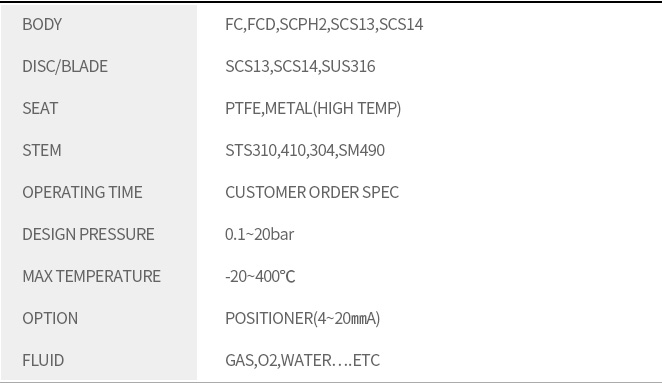Select the SCS13,SCS14,SUS316 value text

click(x=300, y=66)
